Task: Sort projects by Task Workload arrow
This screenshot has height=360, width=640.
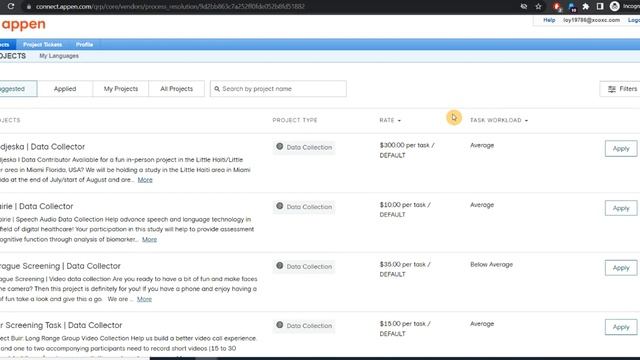Action: (526, 120)
